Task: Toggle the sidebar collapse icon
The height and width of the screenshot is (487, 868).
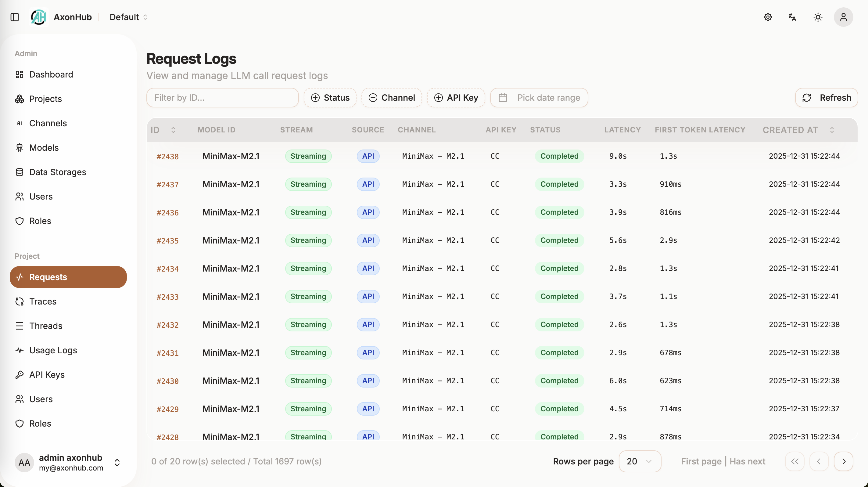Action: pos(14,17)
